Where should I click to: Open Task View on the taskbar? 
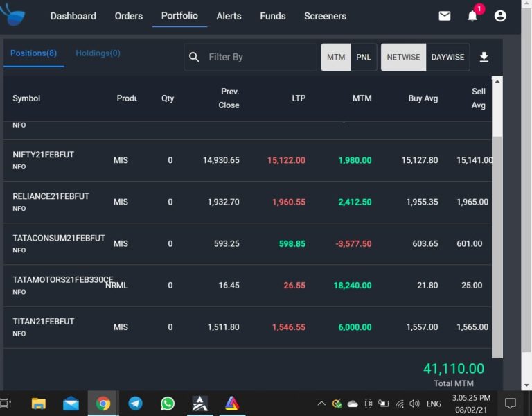pyautogui.click(x=6, y=404)
